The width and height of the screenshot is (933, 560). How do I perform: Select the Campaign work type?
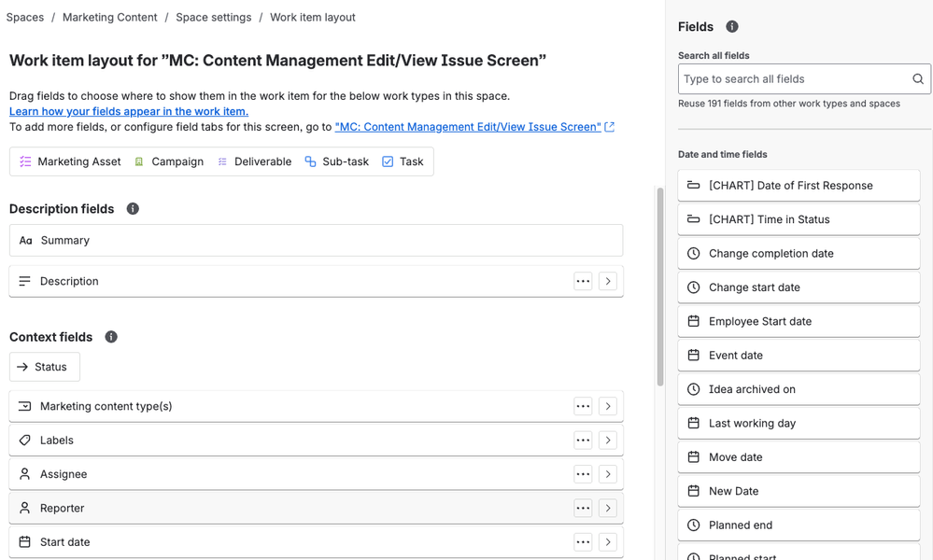[x=169, y=161]
